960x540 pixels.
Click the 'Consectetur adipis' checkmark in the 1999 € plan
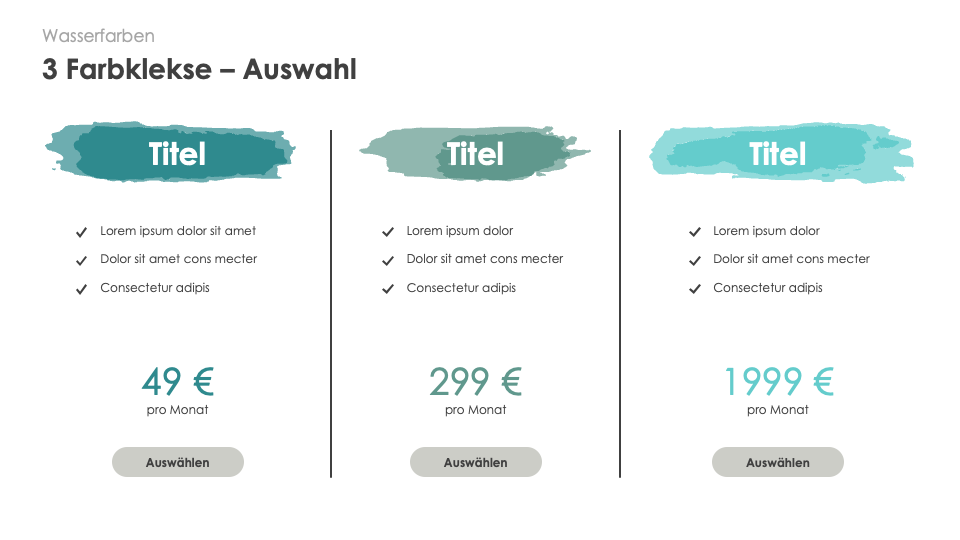point(695,289)
